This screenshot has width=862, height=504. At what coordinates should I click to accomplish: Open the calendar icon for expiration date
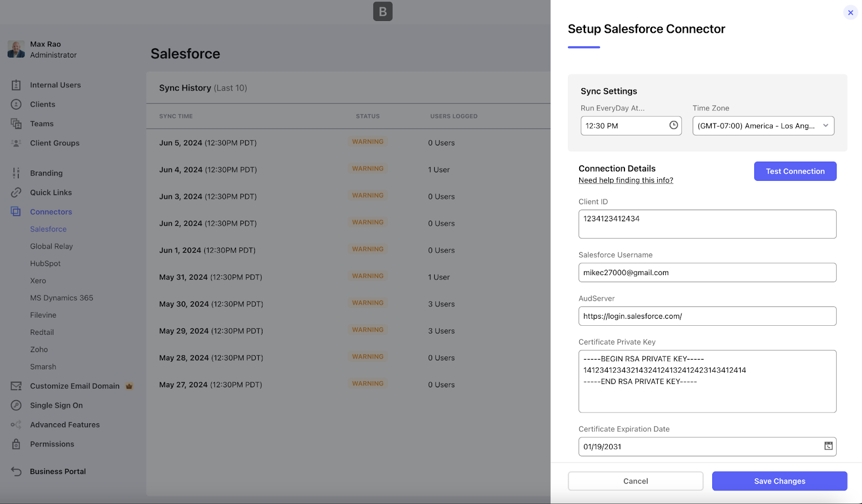pos(829,446)
